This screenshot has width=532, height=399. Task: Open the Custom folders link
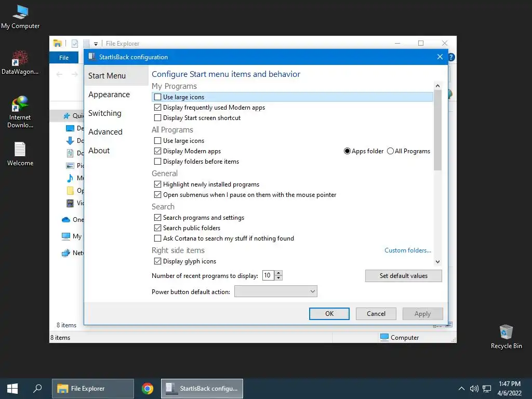[x=407, y=250]
